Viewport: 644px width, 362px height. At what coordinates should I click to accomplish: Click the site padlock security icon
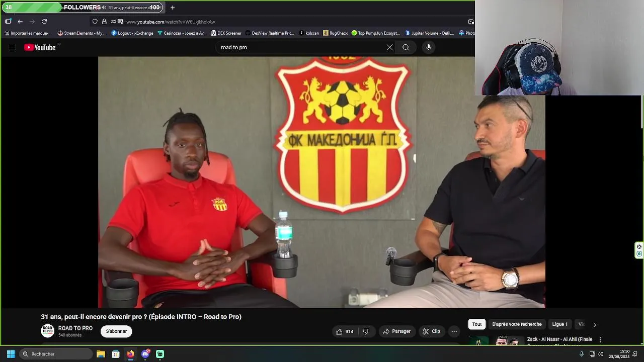pyautogui.click(x=104, y=22)
